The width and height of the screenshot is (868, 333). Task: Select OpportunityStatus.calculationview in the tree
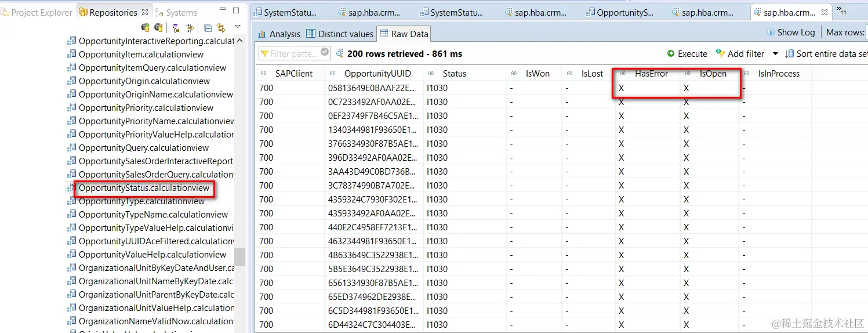click(144, 188)
